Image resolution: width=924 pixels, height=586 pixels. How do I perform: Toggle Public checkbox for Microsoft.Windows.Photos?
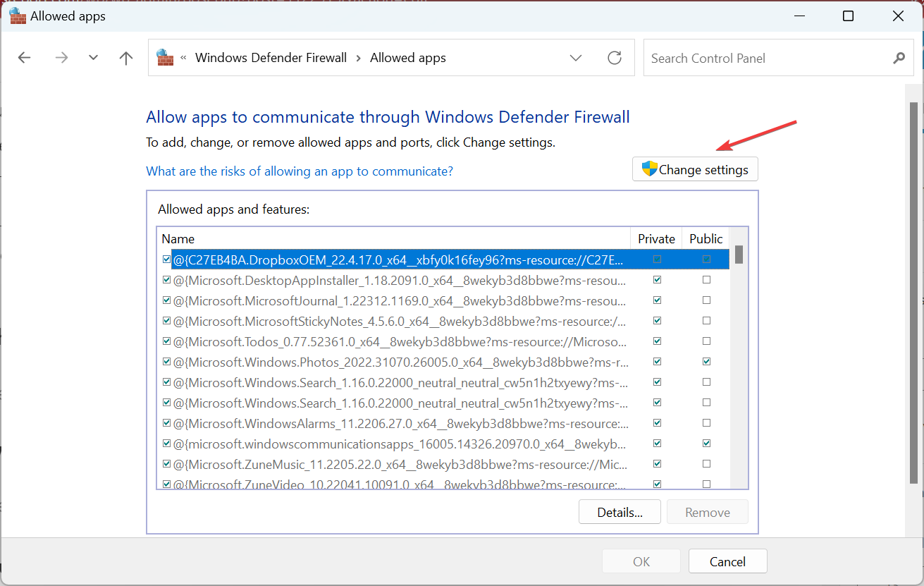coord(706,362)
